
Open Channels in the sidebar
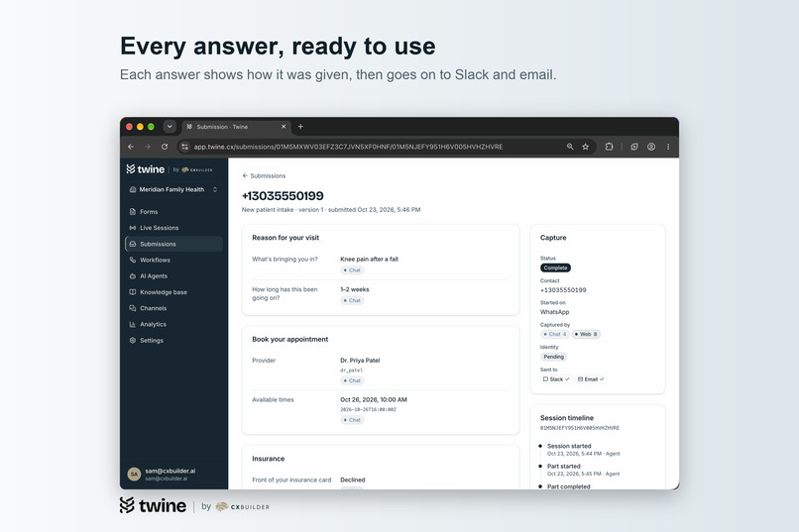[173, 308]
